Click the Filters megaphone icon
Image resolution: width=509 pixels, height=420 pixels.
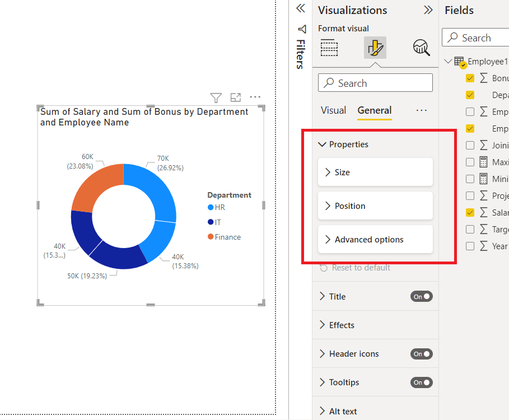point(302,29)
